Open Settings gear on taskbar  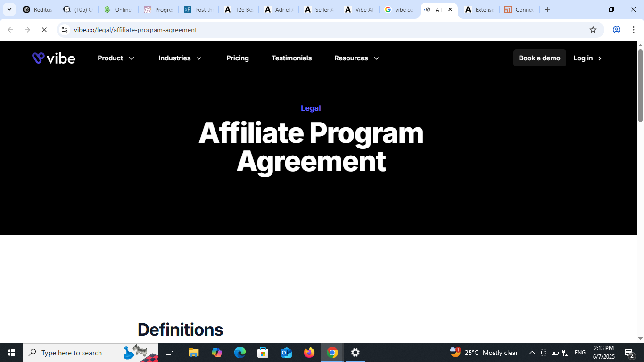tap(355, 353)
